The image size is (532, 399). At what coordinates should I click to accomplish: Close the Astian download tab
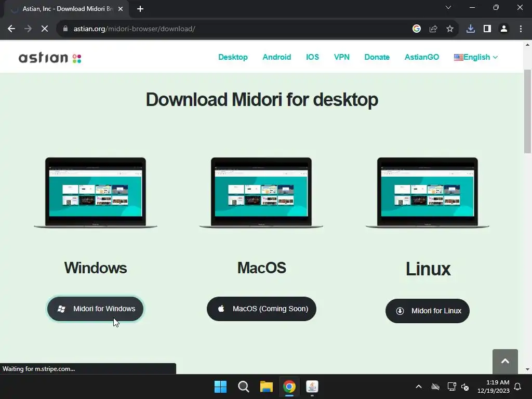[x=121, y=9]
